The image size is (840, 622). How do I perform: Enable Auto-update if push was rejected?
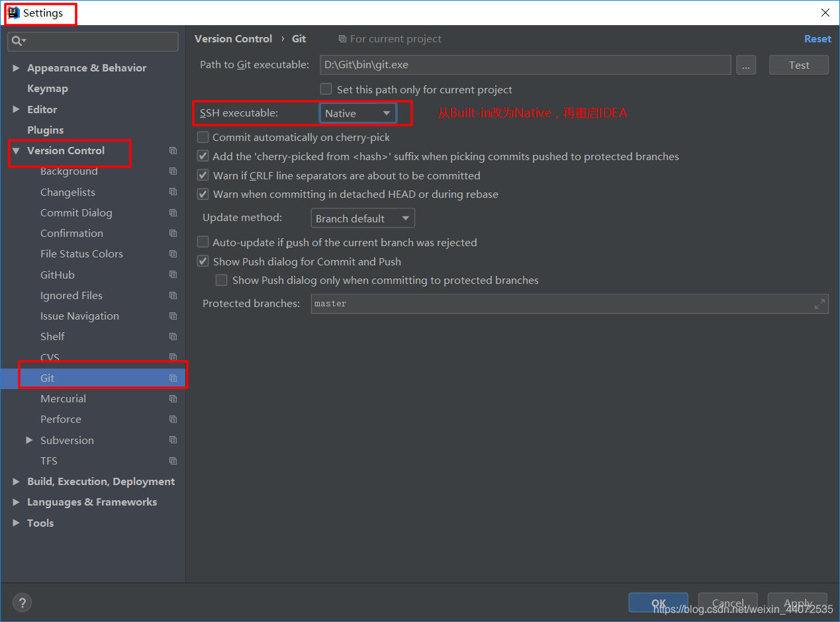(203, 242)
